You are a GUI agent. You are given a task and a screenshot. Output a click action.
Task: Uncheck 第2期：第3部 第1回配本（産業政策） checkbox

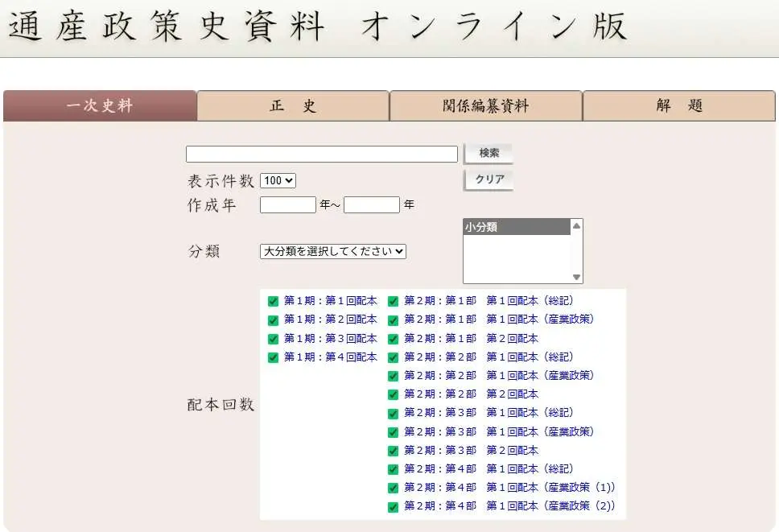tap(393, 432)
